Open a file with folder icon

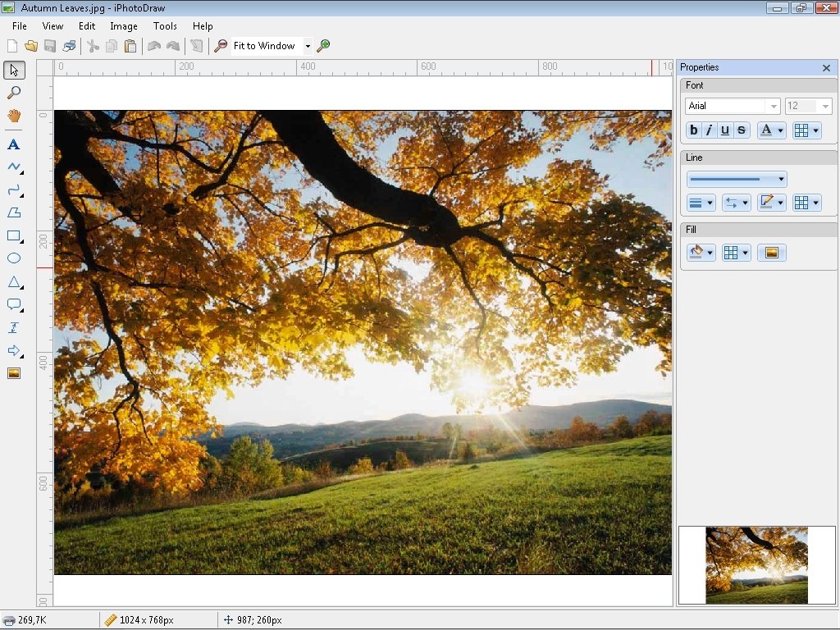(31, 46)
